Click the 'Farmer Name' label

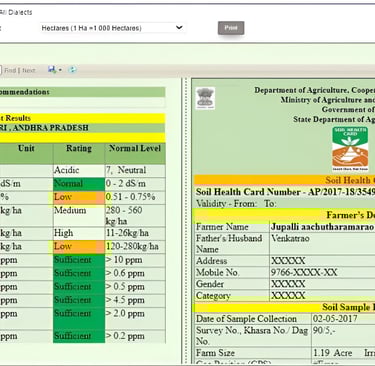[x=222, y=227]
